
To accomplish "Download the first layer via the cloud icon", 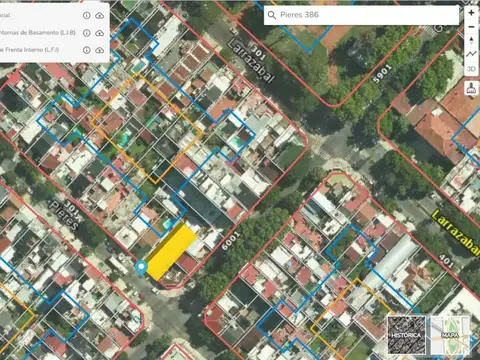I will point(100,16).
